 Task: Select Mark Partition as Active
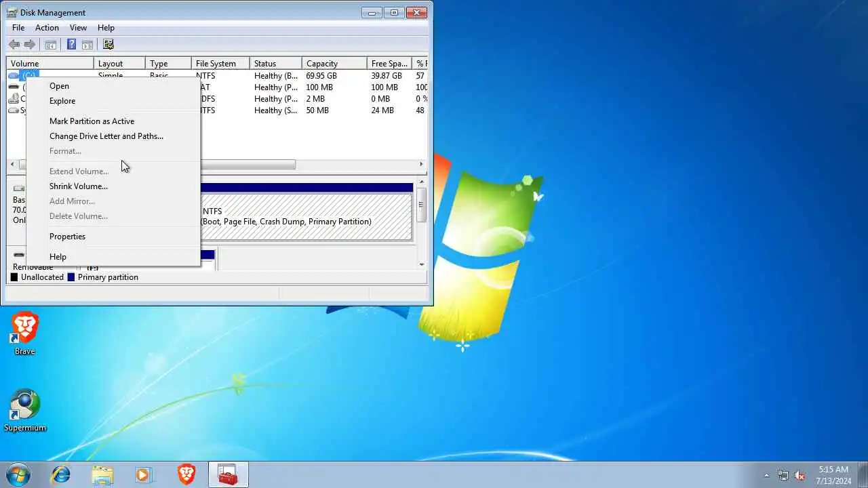pos(113,121)
